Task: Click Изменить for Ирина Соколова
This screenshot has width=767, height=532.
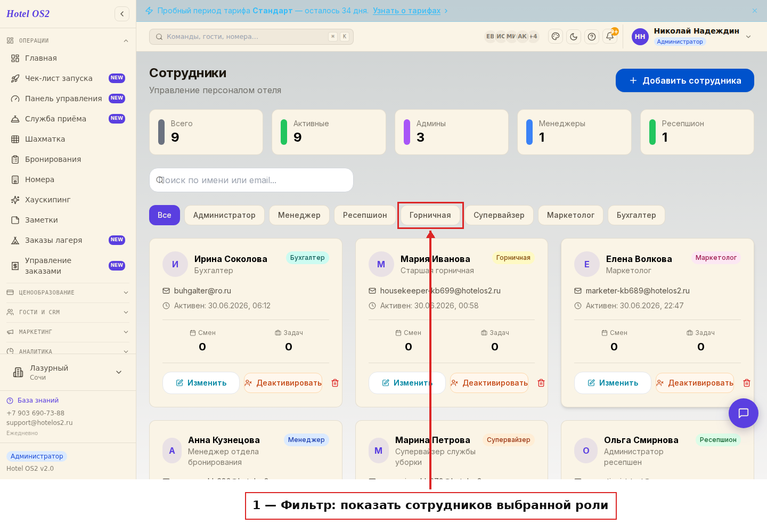Action: coord(201,383)
